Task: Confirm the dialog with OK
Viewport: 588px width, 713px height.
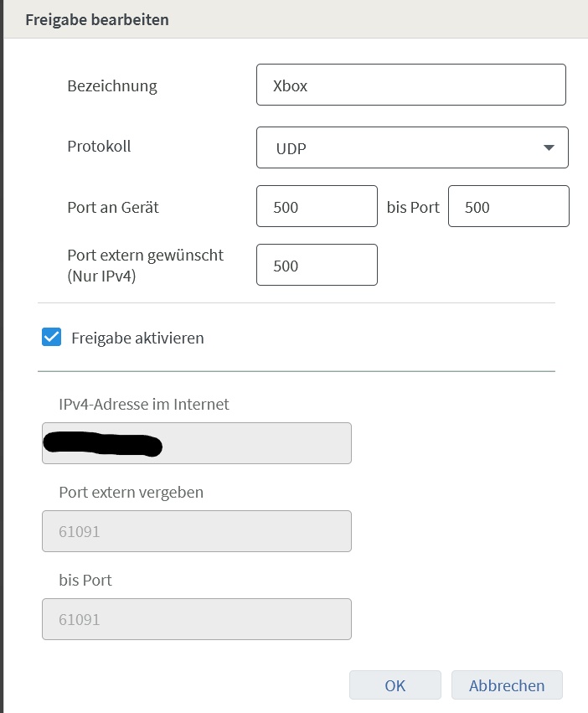Action: tap(395, 685)
